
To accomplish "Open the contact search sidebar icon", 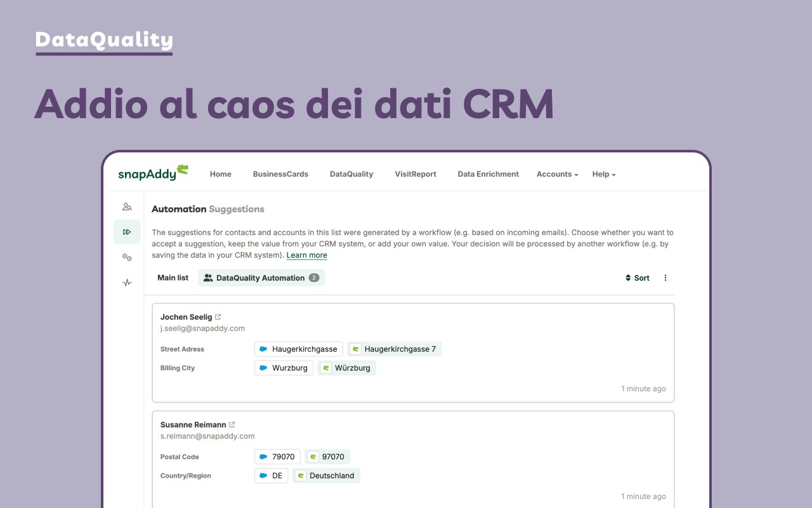I will [x=127, y=206].
